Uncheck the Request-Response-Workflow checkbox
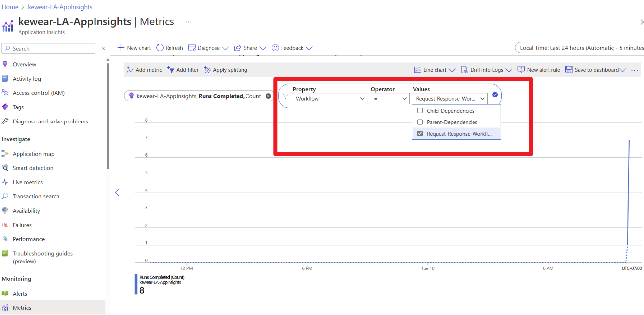Image resolution: width=644 pixels, height=315 pixels. pyautogui.click(x=420, y=134)
